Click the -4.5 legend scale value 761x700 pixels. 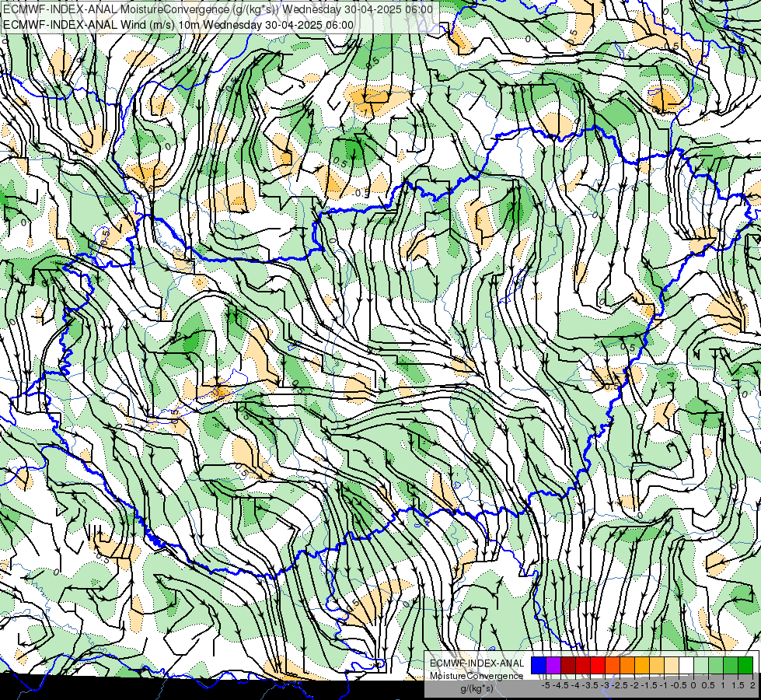point(561,685)
